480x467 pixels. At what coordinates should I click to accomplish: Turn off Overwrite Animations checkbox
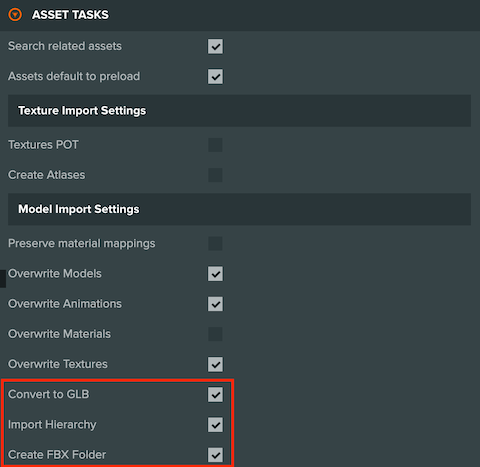215,304
